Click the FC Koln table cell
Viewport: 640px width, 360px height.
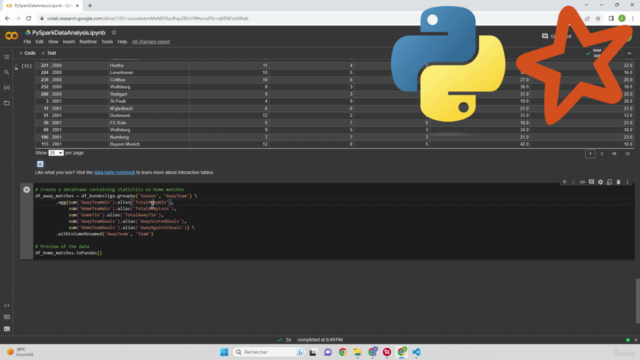point(149,123)
